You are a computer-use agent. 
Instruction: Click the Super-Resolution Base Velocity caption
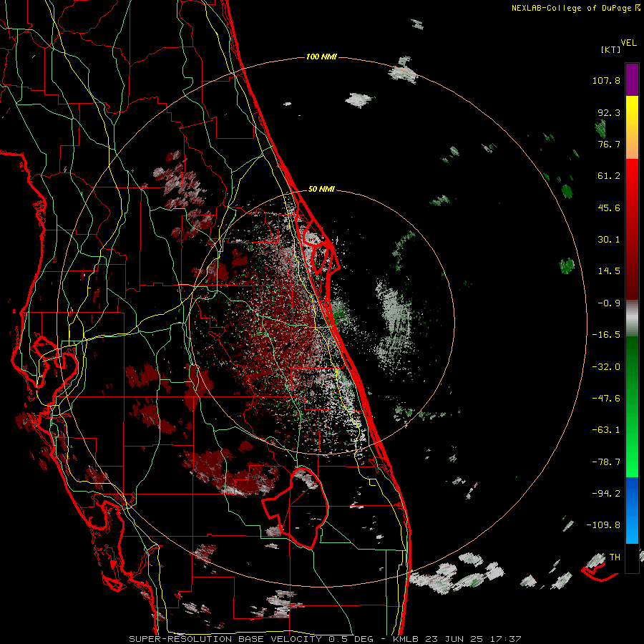325,639
